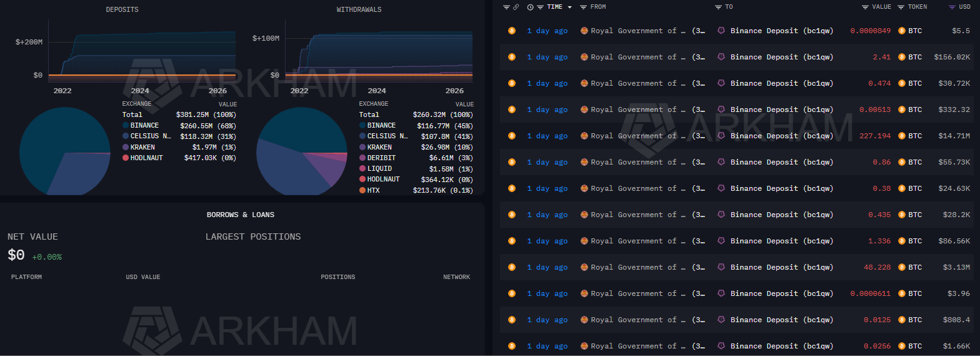Click the USD VALUE column header in Borrows

click(x=143, y=277)
